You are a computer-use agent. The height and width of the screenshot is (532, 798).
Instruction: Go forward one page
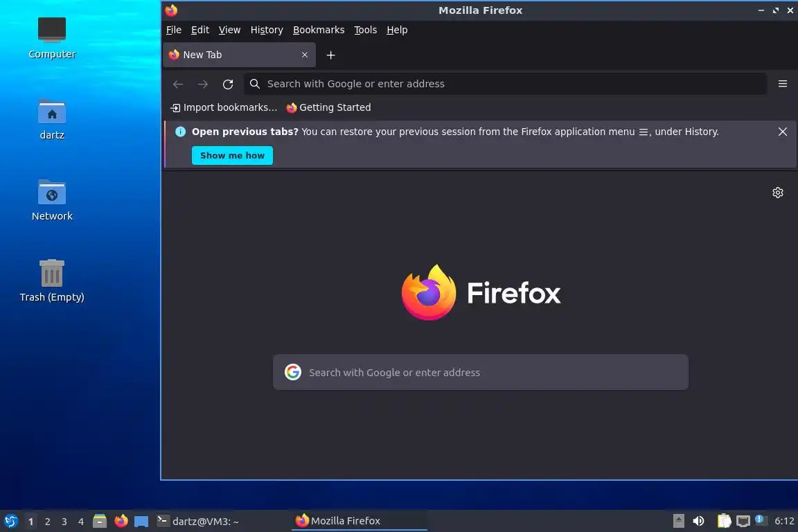(202, 84)
